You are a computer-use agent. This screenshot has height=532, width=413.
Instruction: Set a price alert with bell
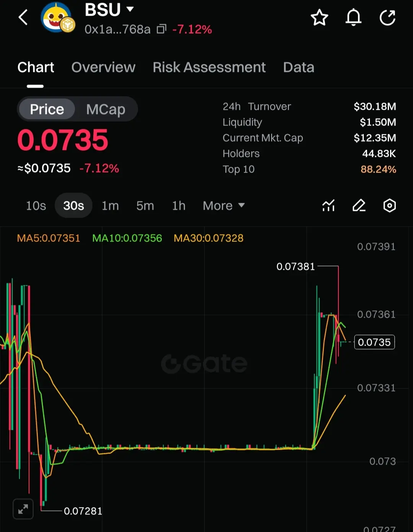(x=353, y=18)
